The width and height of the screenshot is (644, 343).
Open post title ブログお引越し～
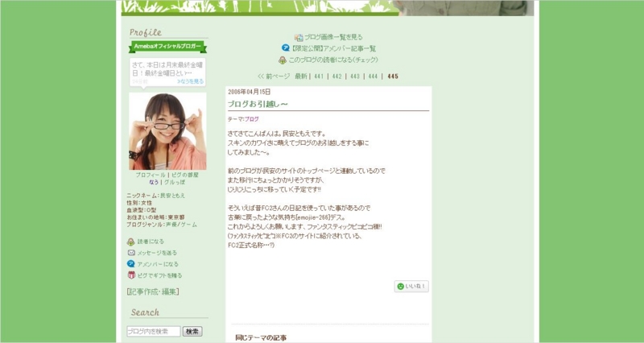pos(258,104)
